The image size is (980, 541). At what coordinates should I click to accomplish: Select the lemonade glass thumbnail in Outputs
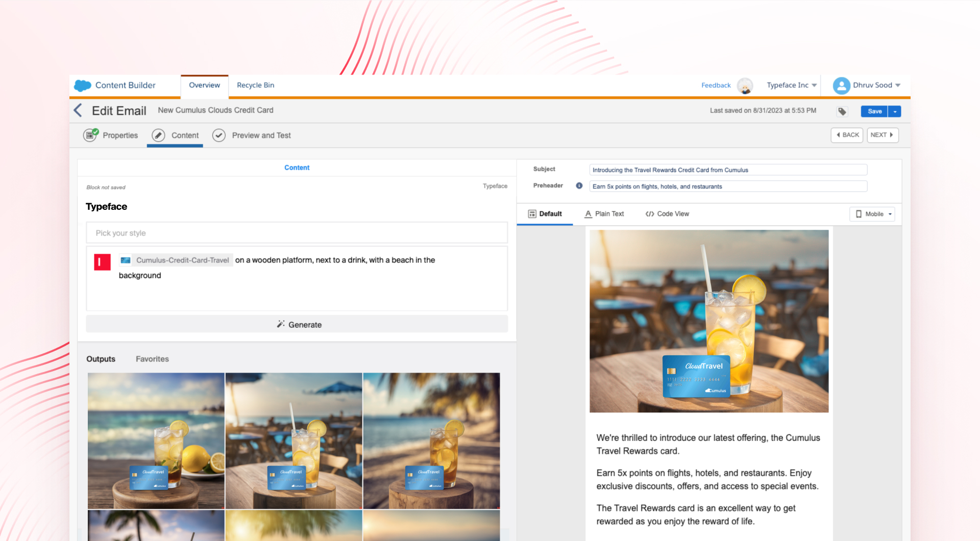coord(293,440)
